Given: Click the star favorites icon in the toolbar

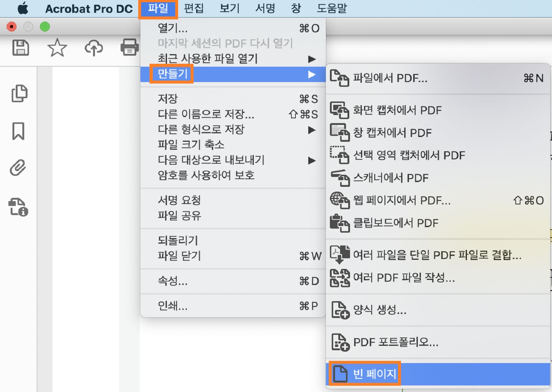Looking at the screenshot, I should pos(57,48).
